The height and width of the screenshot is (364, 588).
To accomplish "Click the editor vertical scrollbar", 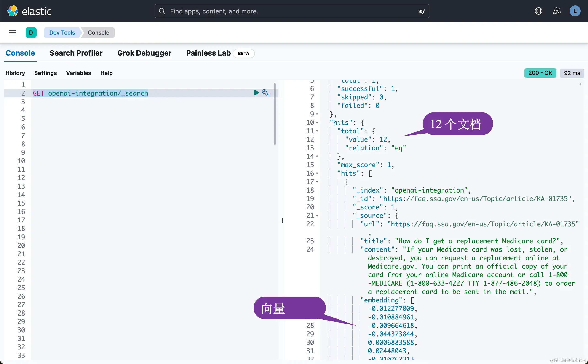I will [x=275, y=114].
